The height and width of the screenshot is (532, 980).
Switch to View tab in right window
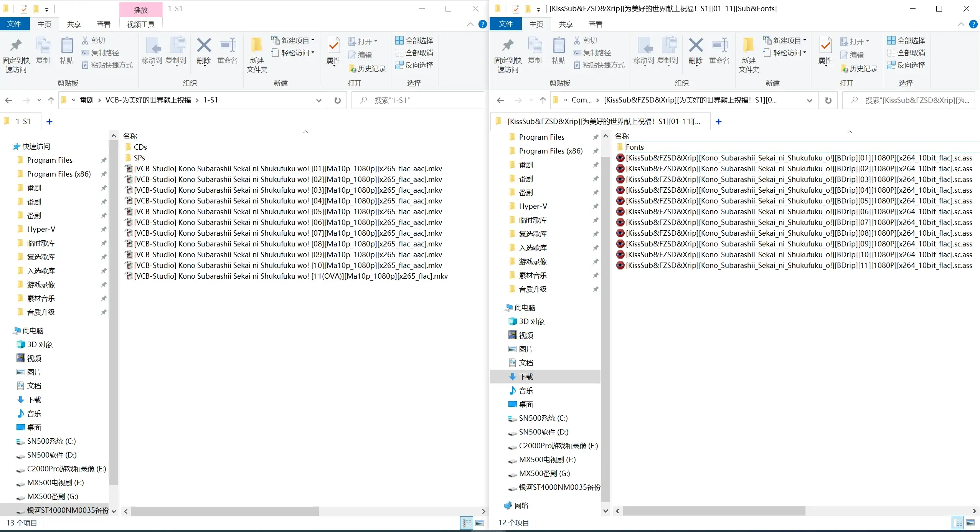pyautogui.click(x=595, y=24)
